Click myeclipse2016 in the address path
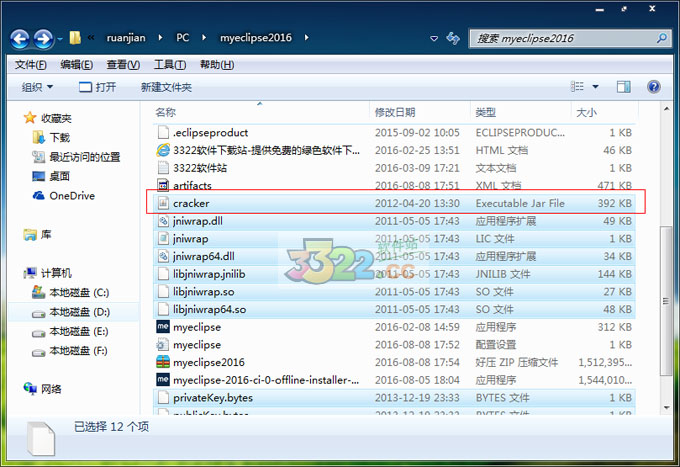Viewport: 680px width, 467px height. [x=256, y=38]
